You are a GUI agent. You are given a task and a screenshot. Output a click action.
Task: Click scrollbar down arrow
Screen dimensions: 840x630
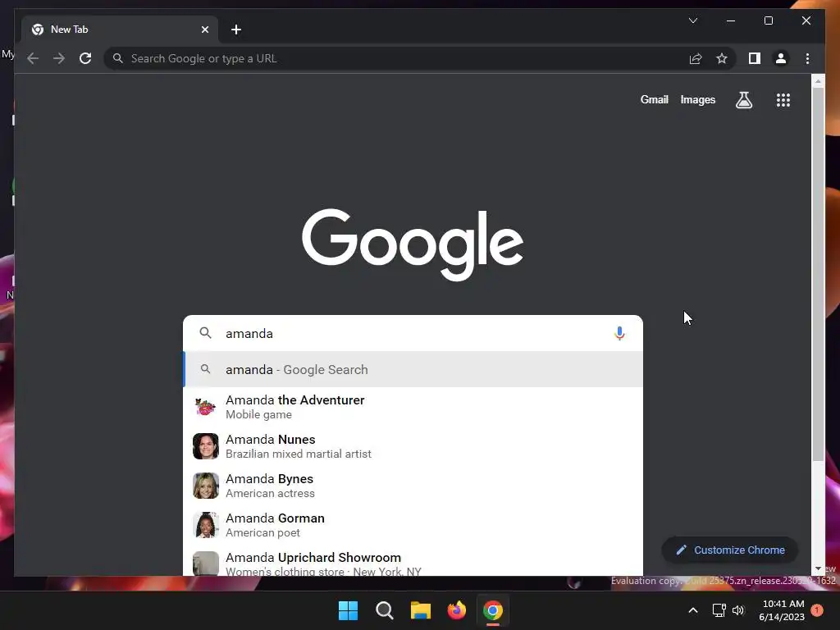click(818, 568)
